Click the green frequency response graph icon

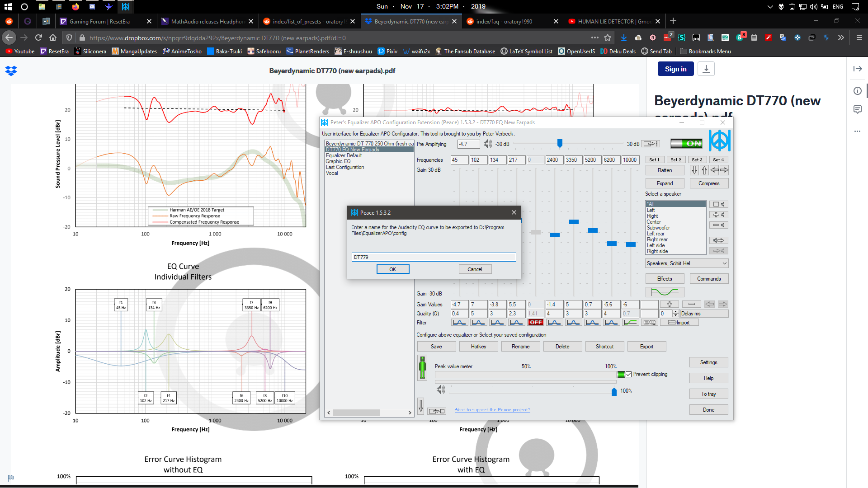pos(664,292)
